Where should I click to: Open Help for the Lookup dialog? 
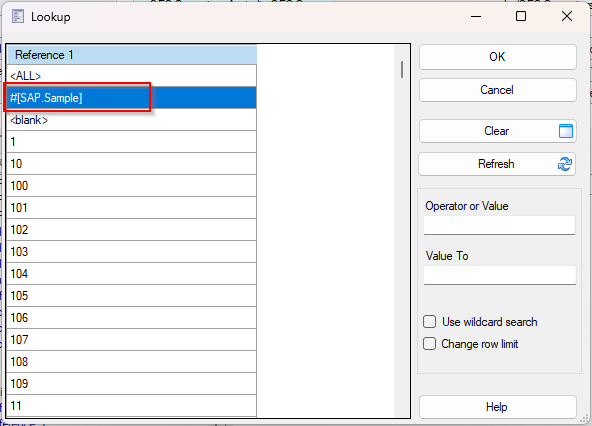[x=498, y=407]
